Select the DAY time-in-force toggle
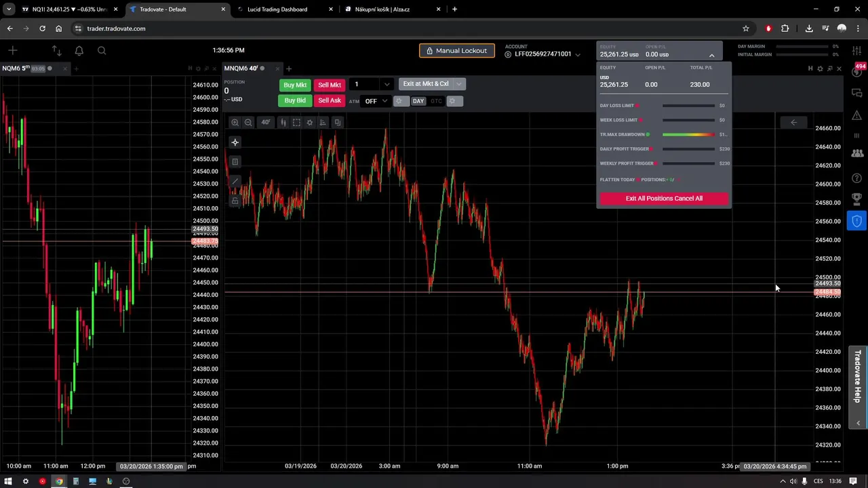 coord(418,101)
